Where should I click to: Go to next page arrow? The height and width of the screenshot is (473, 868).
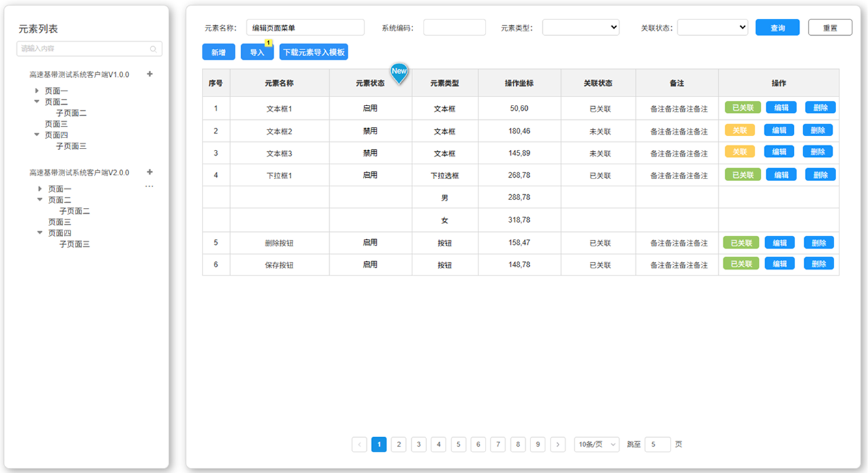click(x=558, y=444)
